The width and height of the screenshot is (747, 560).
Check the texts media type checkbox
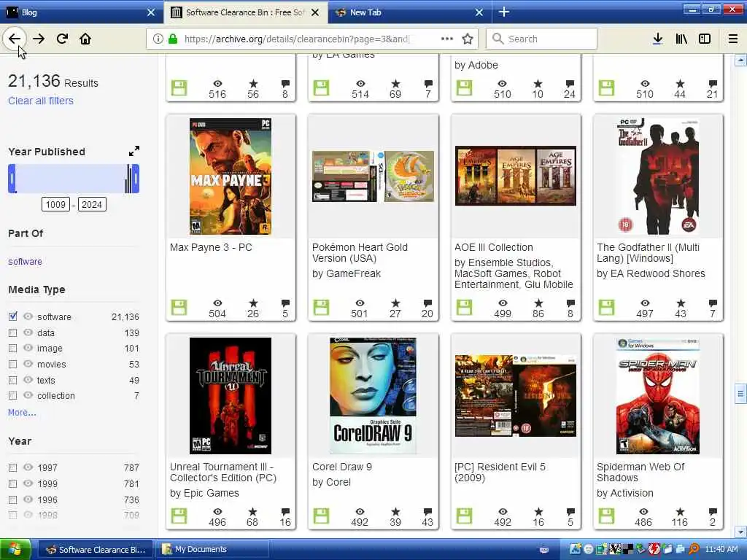click(13, 380)
